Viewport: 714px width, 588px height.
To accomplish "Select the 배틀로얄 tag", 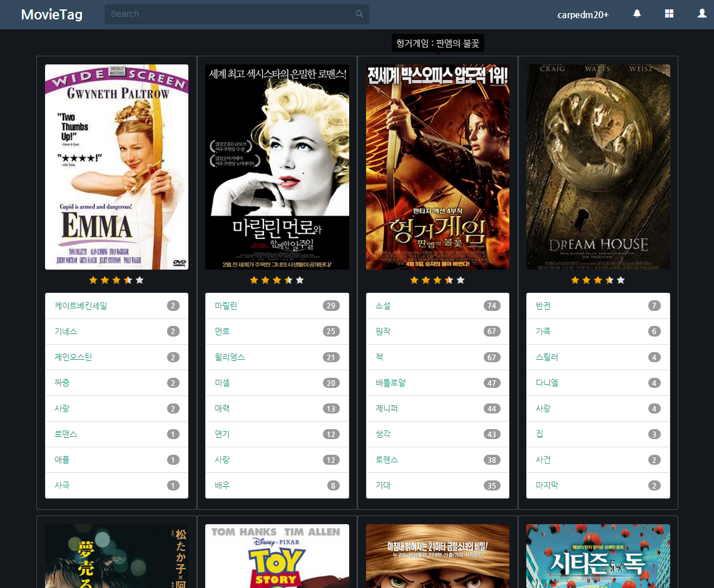I will click(x=437, y=383).
